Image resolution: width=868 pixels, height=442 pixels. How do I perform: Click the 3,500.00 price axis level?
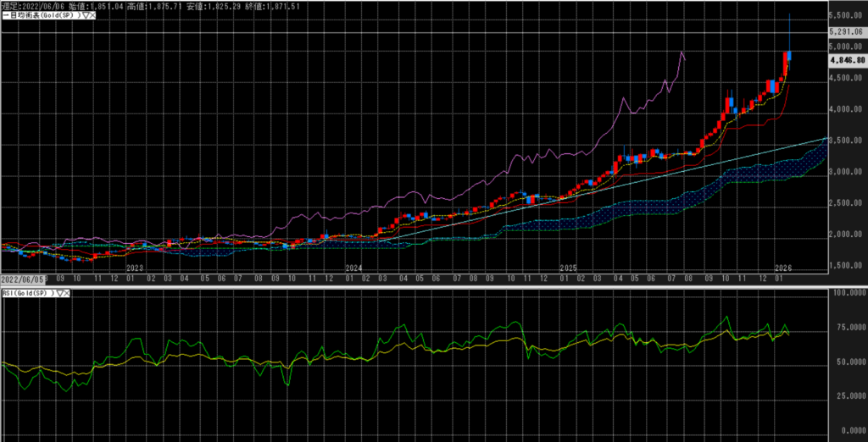pos(847,141)
